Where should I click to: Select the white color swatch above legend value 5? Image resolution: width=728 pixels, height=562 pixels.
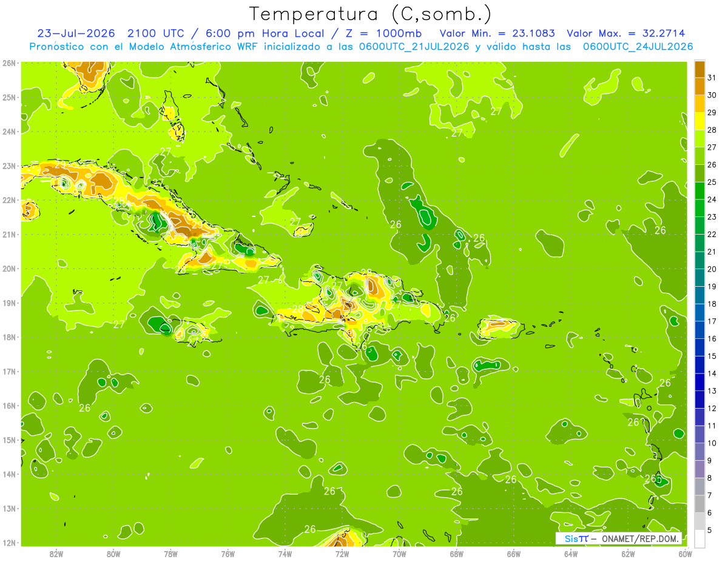(x=699, y=538)
